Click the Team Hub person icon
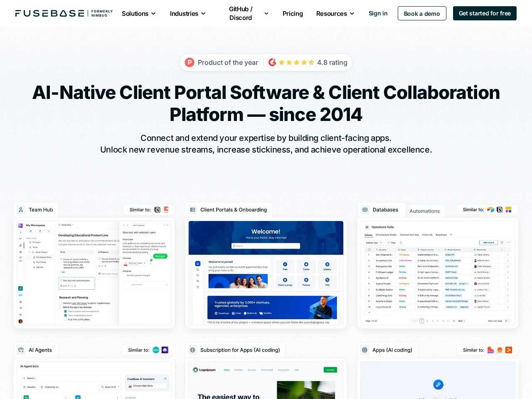The width and height of the screenshot is (532, 399). pos(21,210)
